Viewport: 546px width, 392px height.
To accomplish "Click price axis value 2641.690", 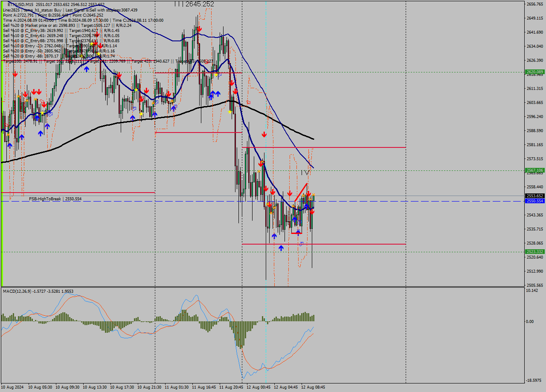I will [x=535, y=32].
